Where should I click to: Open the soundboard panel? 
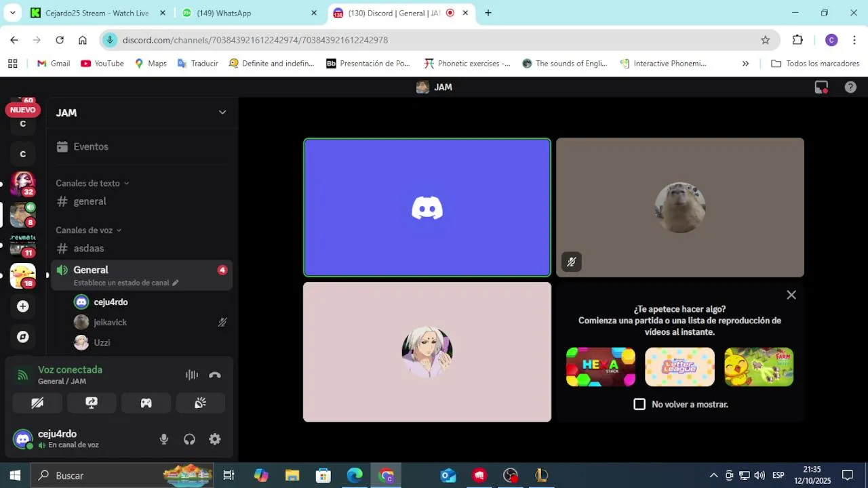coord(200,403)
